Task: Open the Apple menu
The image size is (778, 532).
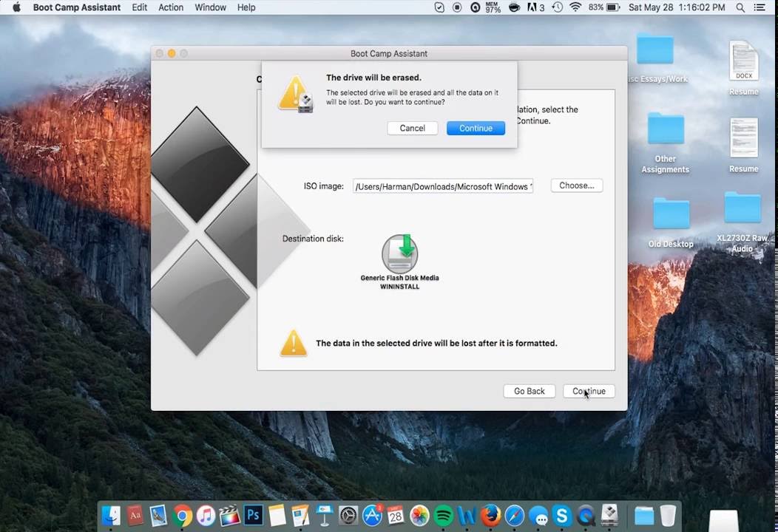Action: click(16, 7)
